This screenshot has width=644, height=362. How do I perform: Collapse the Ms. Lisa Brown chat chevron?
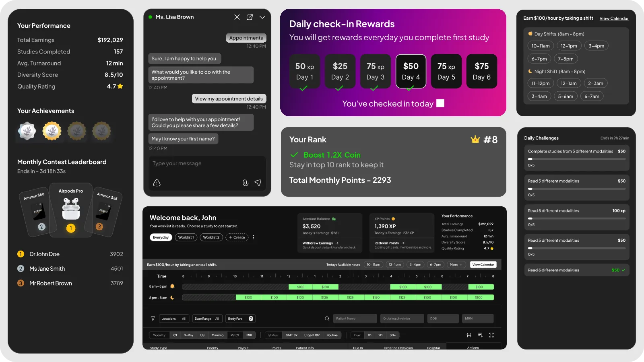(262, 17)
